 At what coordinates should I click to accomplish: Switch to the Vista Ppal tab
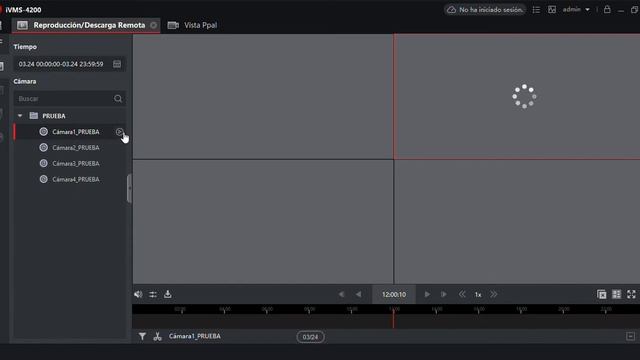[193, 25]
